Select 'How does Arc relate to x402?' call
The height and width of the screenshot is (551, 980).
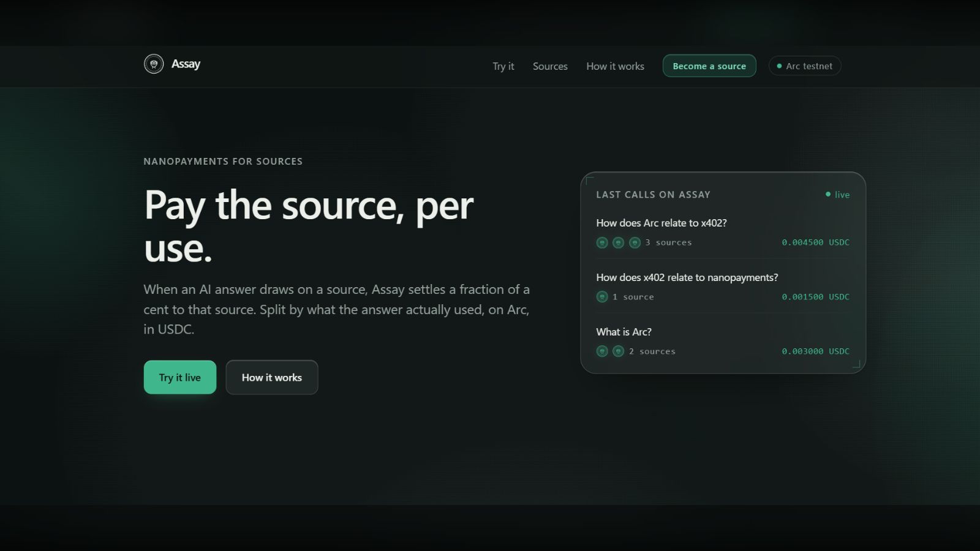point(661,223)
